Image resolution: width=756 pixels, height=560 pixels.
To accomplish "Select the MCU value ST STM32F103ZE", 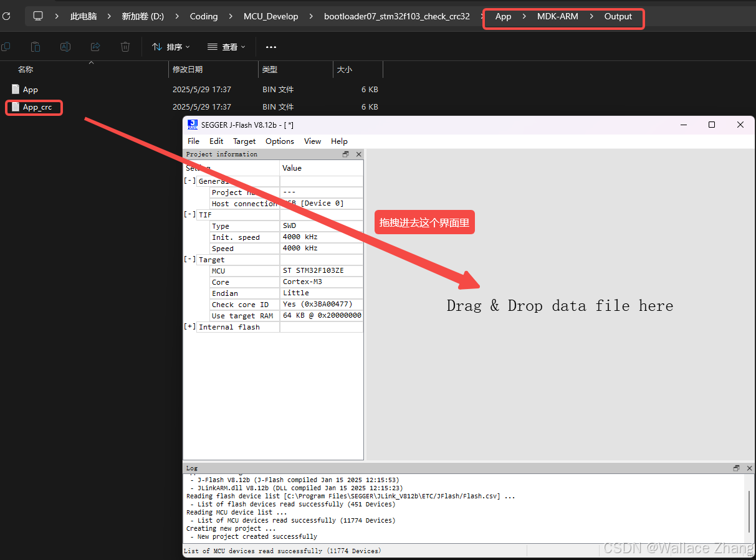I will 313,270.
